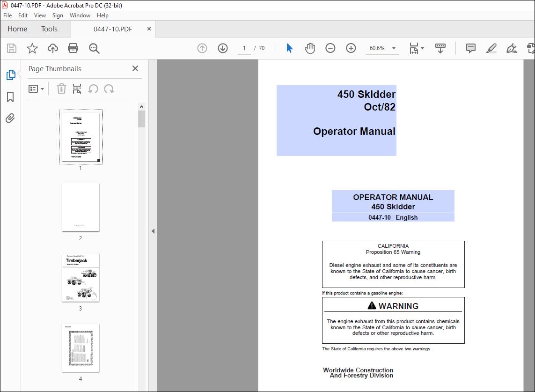Click '0447-10 English' text
This screenshot has height=392, width=535.
tap(393, 217)
